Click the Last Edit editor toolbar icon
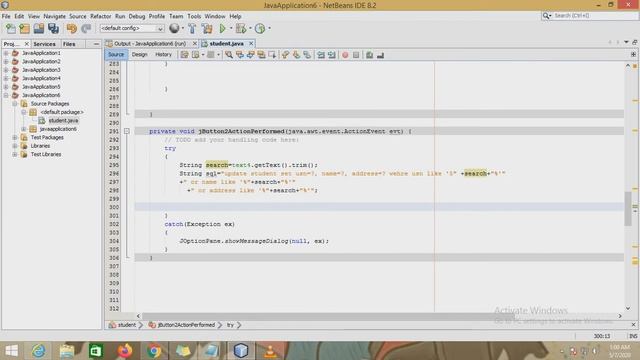 184,55
